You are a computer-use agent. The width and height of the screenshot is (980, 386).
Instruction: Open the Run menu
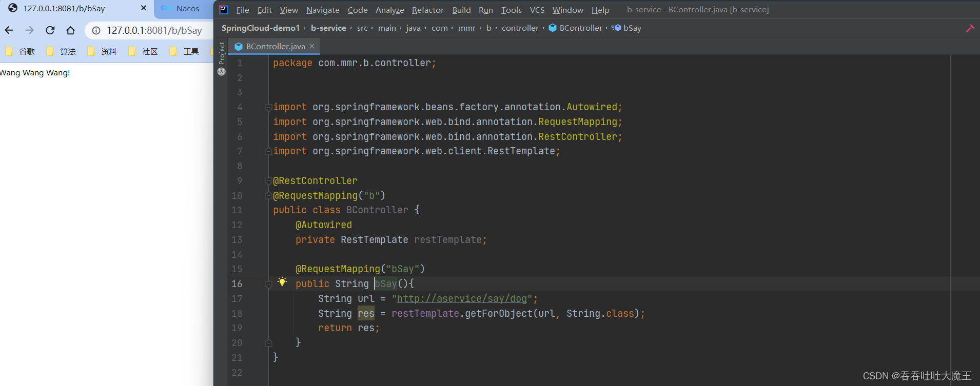[x=485, y=10]
